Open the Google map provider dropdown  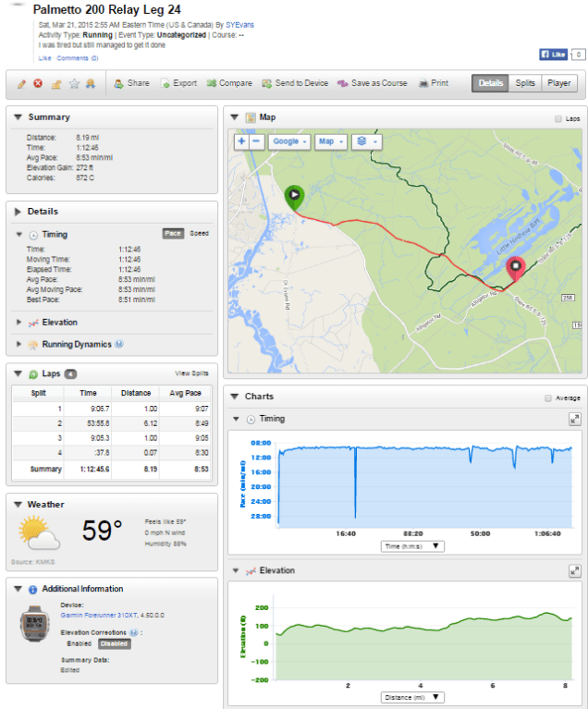[289, 141]
